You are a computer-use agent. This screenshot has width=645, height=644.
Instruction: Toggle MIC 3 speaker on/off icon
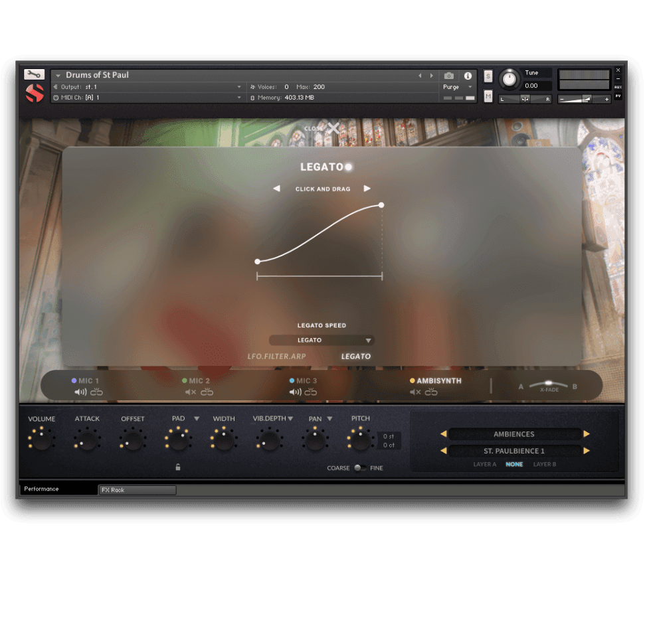[296, 392]
